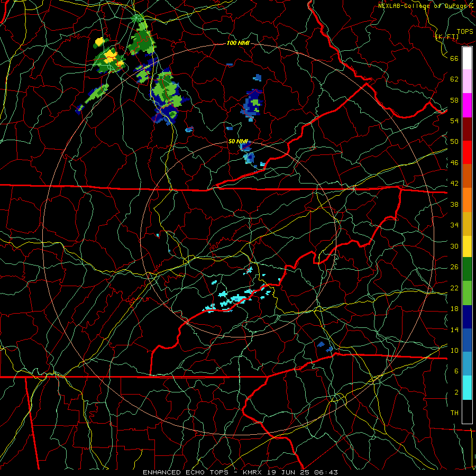The width and height of the screenshot is (476, 476).
Task: Click the '[K FT]' units label
Action: [x=447, y=37]
